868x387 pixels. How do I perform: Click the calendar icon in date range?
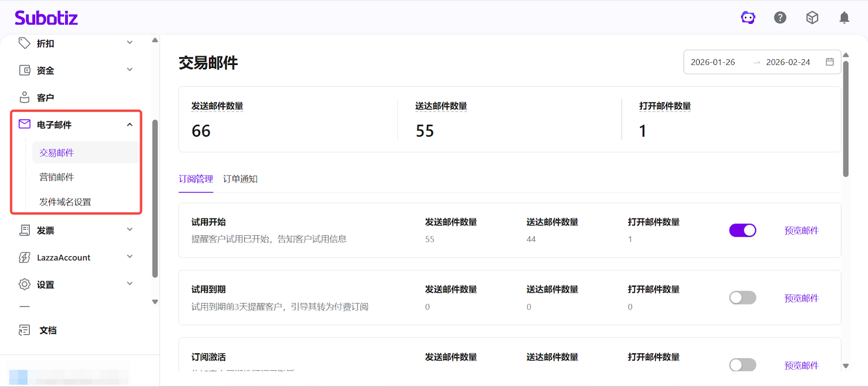(829, 62)
